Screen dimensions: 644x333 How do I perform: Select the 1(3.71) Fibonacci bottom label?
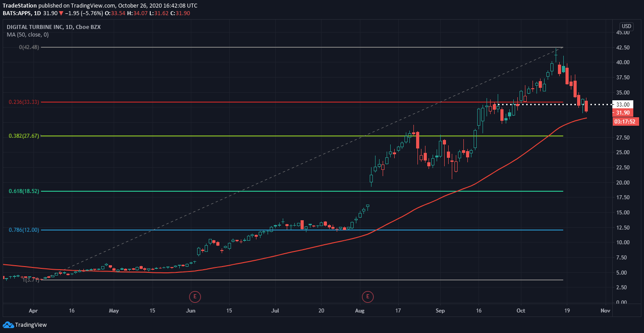31,280
